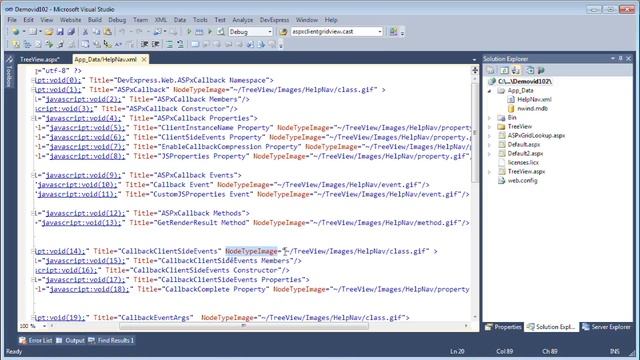Switch to the Server Explorer tab

pyautogui.click(x=607, y=327)
